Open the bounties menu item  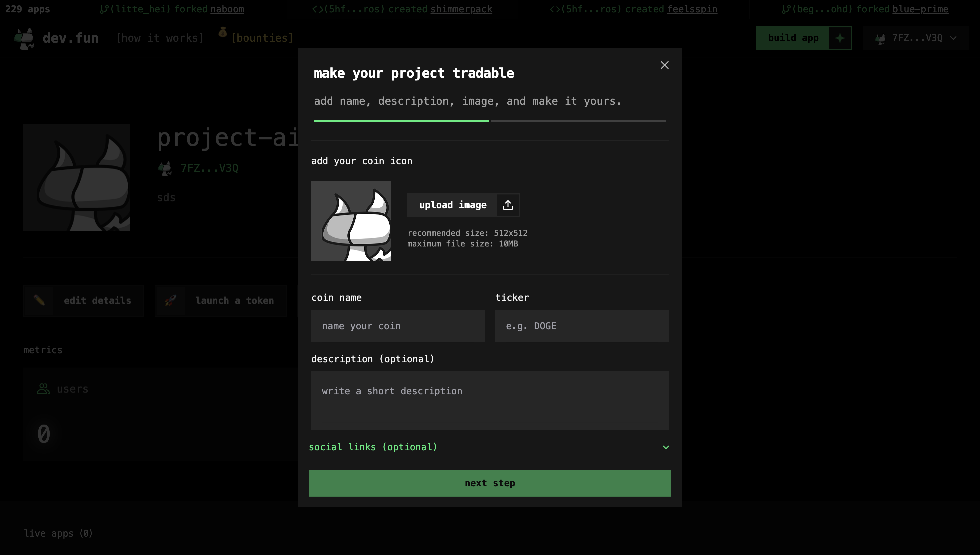pyautogui.click(x=262, y=38)
